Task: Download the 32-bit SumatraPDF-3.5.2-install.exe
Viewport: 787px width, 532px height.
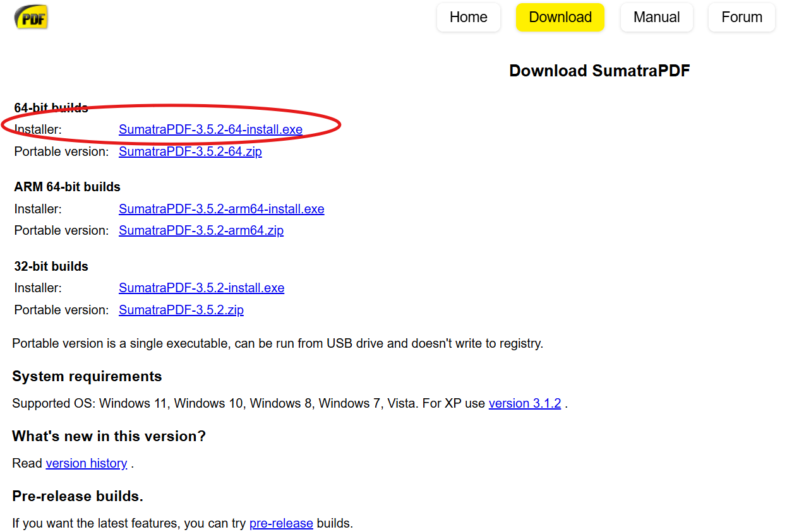Action: pyautogui.click(x=201, y=288)
